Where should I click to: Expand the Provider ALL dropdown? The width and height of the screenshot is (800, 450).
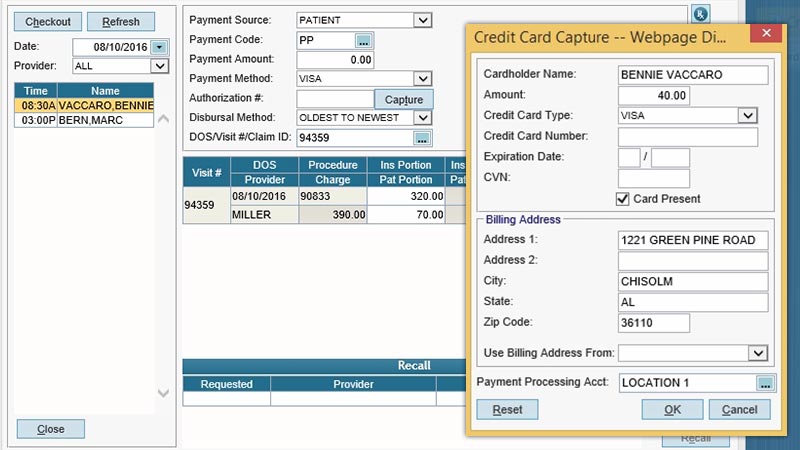[159, 66]
